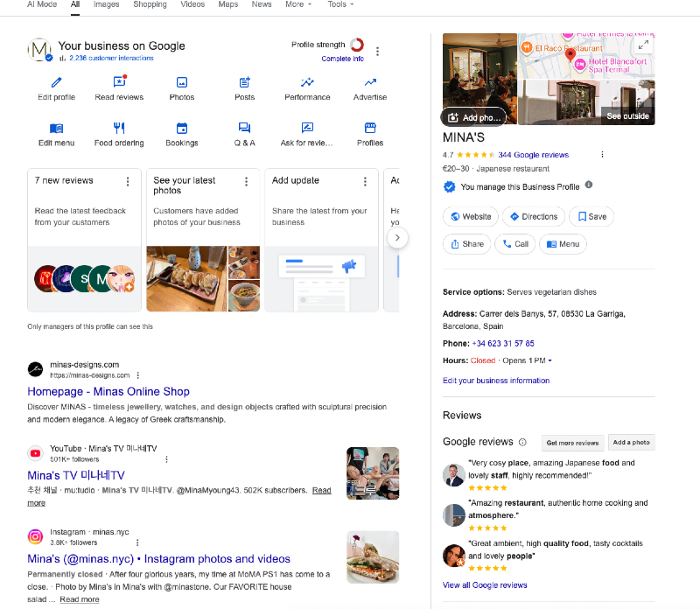The image size is (700, 609).
Task: Open the Performance chart icon
Action: 307,82
